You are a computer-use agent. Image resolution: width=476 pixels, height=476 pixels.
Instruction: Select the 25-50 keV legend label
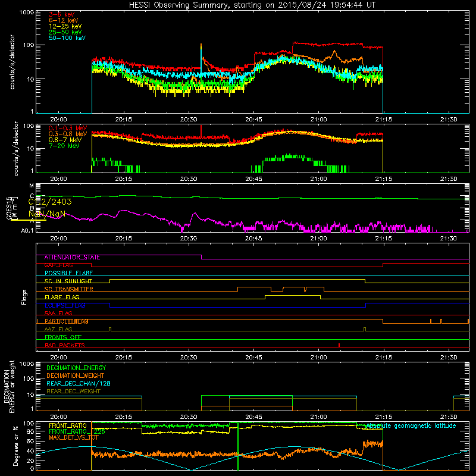[65, 32]
